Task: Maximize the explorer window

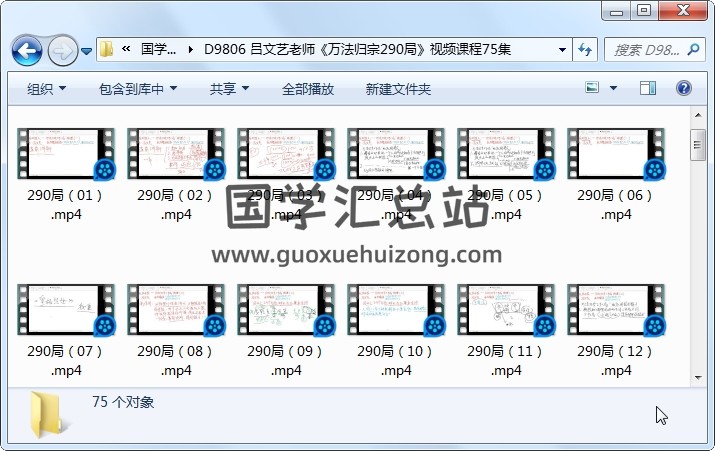Action: coord(644,10)
